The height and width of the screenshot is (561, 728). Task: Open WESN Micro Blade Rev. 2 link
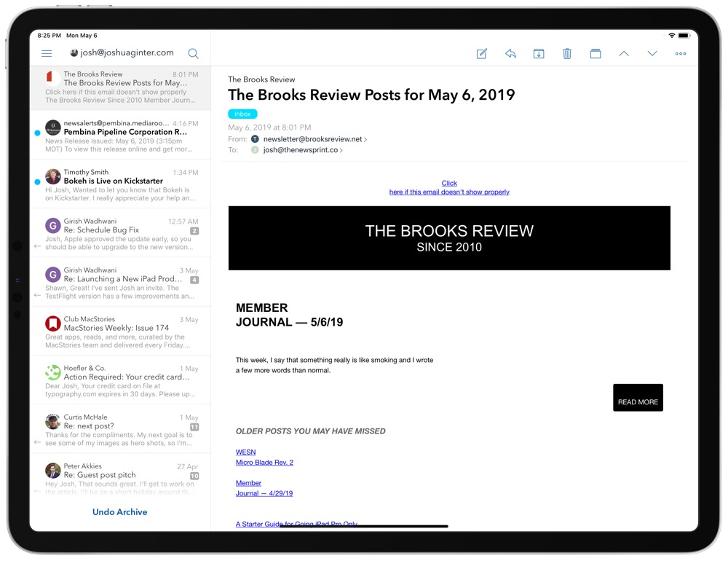(x=264, y=457)
